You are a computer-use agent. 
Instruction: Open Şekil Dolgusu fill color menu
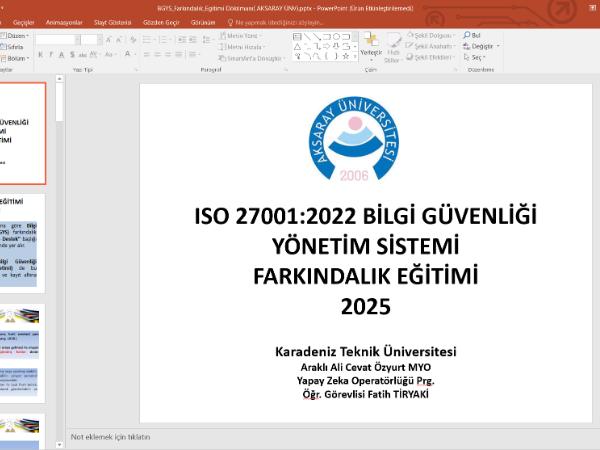pos(430,35)
